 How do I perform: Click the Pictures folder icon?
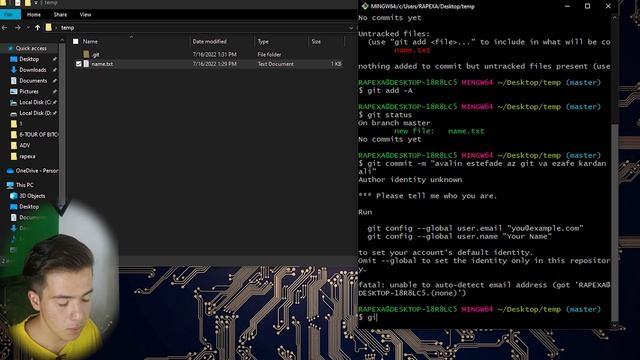[x=13, y=91]
